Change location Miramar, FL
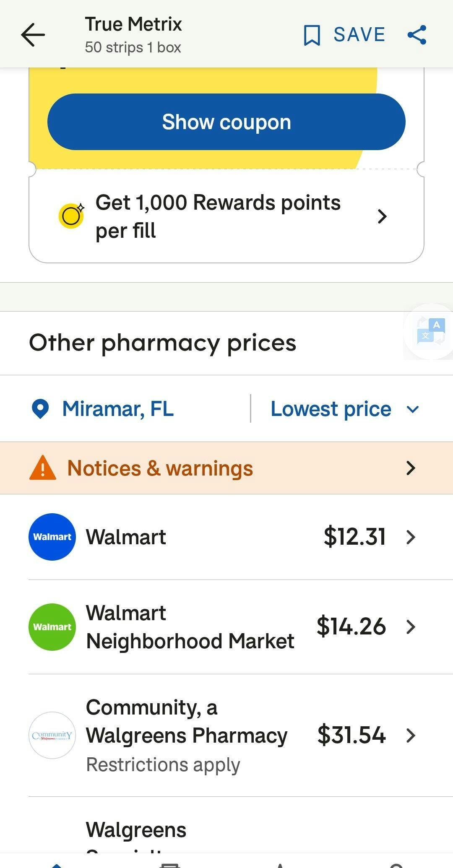Screen dimensions: 453x868 [x=118, y=409]
